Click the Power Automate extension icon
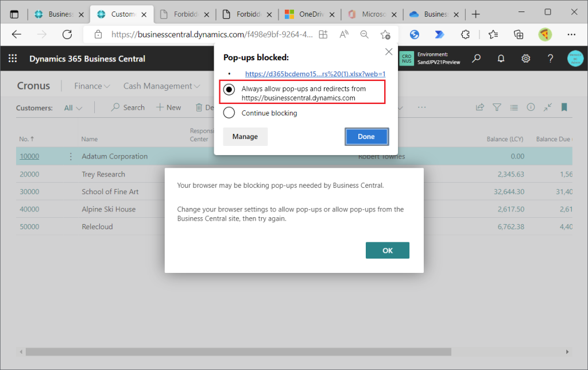The height and width of the screenshot is (370, 588). pos(439,34)
